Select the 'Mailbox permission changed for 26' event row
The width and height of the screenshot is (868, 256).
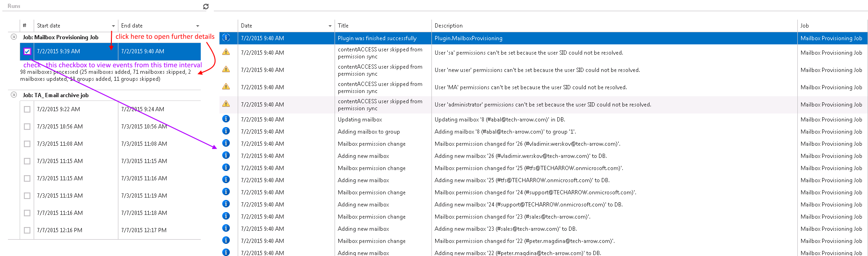tap(527, 144)
